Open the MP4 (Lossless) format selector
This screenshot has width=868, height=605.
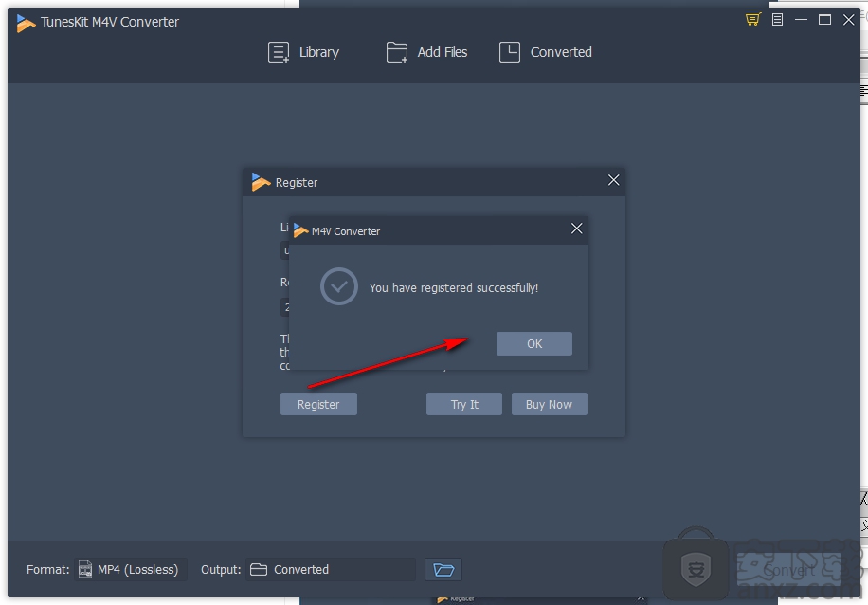click(x=131, y=570)
